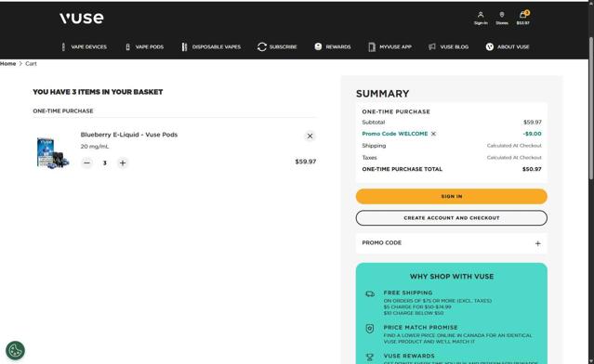Image resolution: width=594 pixels, height=364 pixels.
Task: Click the Rewards icon
Action: pos(318,46)
